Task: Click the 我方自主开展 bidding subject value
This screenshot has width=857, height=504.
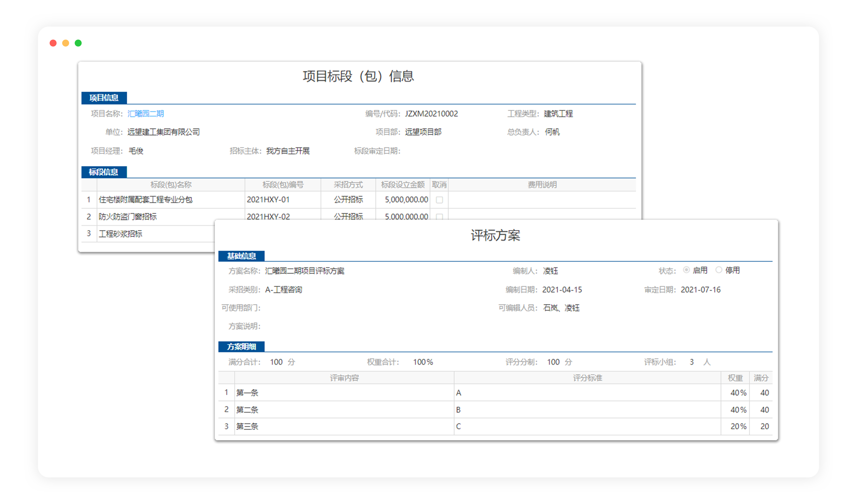Action: coord(288,151)
